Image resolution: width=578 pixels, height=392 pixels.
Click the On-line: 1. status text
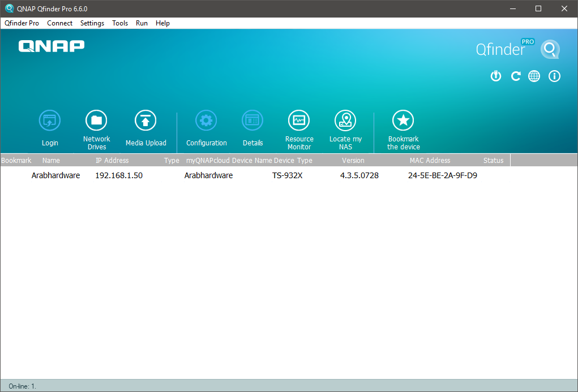[x=23, y=386]
